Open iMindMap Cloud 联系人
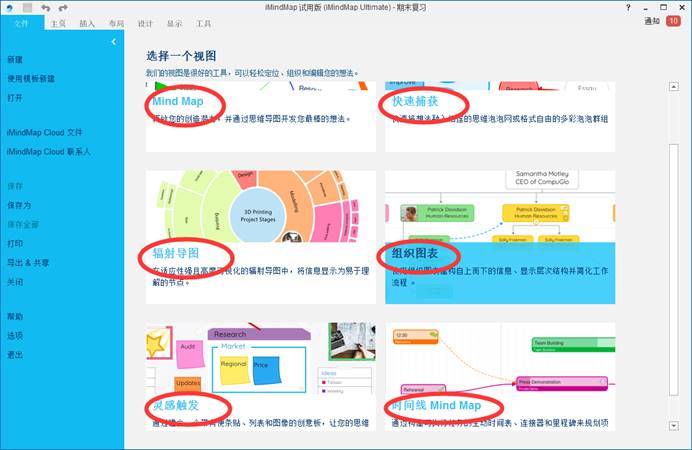Viewport: 692px width, 450px height. coord(49,151)
